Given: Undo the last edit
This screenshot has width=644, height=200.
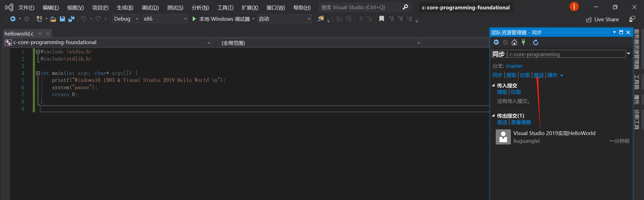Looking at the screenshot, I should (x=84, y=19).
